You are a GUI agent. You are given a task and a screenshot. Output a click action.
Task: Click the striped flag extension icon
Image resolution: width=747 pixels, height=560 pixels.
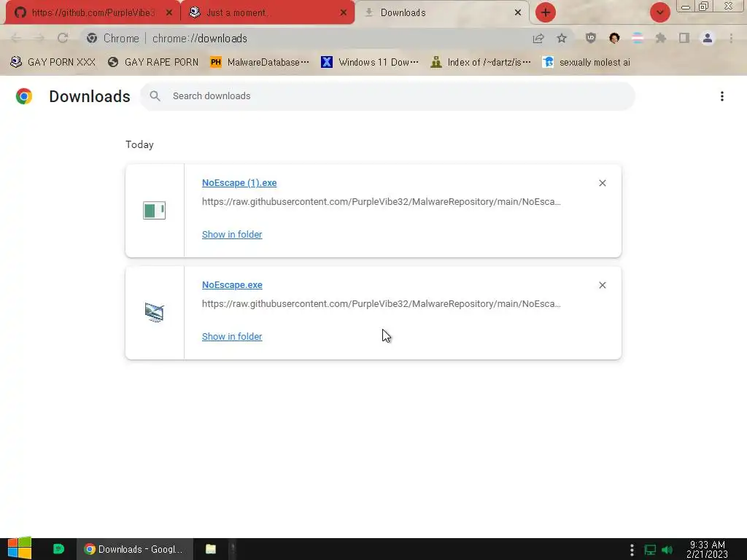point(638,38)
